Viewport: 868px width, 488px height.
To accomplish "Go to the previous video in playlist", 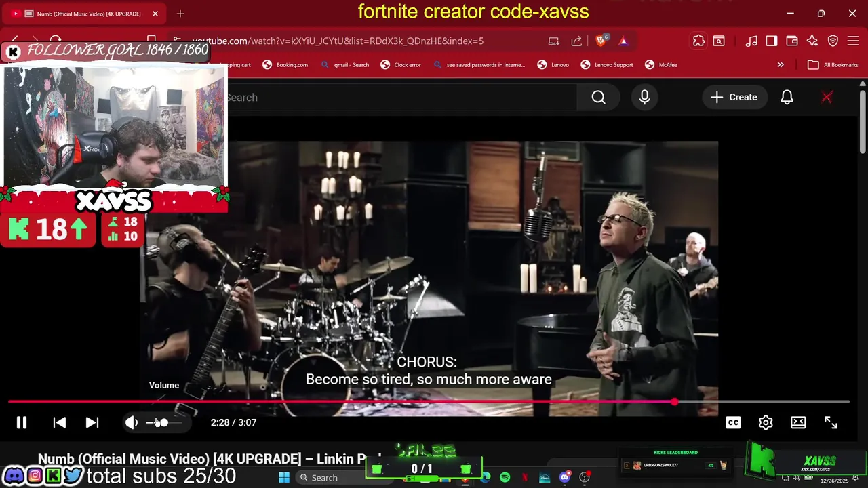I will tap(60, 422).
